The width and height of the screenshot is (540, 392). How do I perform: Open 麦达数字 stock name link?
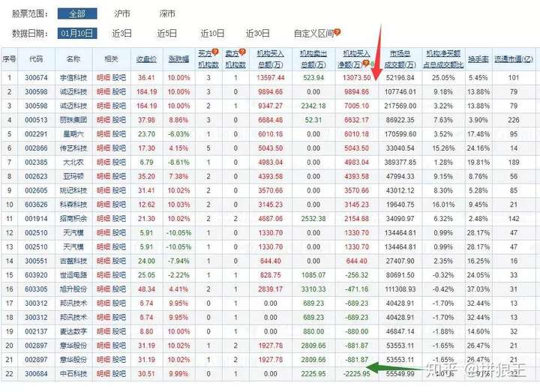pyautogui.click(x=73, y=332)
